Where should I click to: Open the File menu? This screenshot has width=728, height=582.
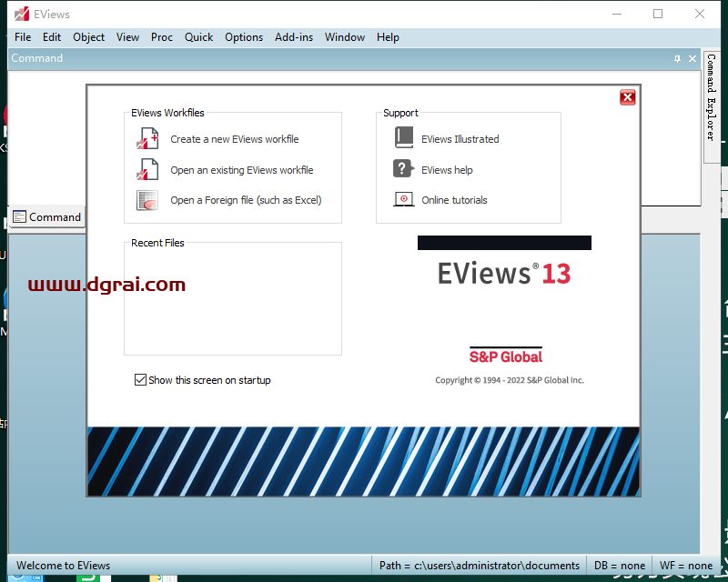[23, 37]
